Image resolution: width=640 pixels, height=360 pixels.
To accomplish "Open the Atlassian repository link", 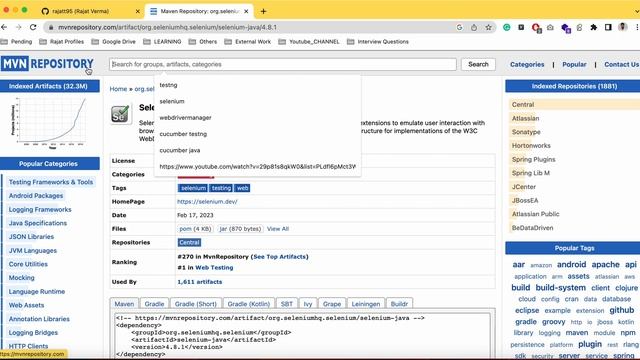I will [x=525, y=118].
